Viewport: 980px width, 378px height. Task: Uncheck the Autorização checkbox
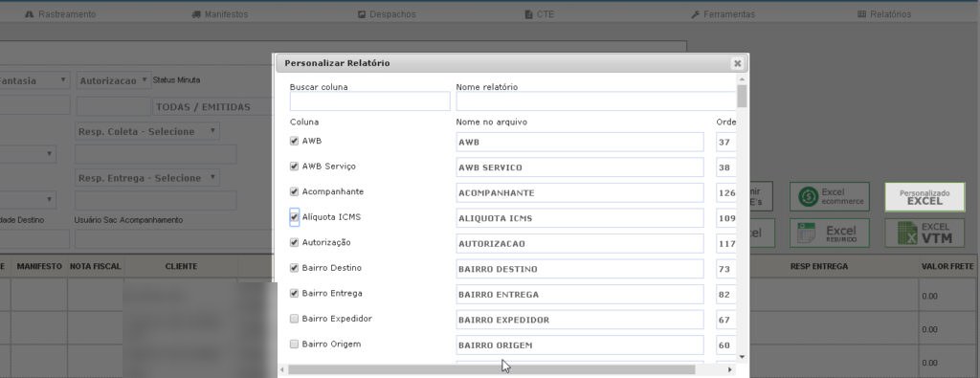click(x=294, y=242)
